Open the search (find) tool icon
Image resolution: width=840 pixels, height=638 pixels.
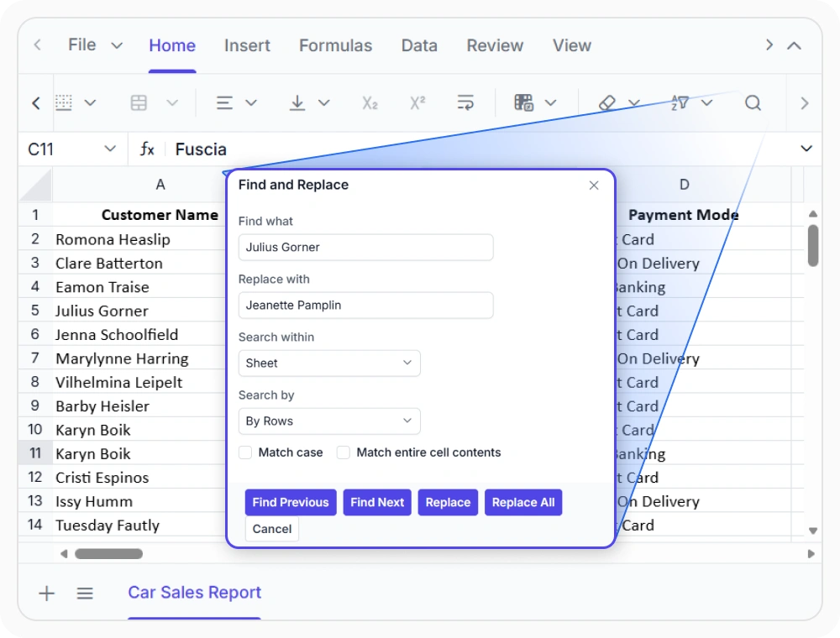point(753,102)
